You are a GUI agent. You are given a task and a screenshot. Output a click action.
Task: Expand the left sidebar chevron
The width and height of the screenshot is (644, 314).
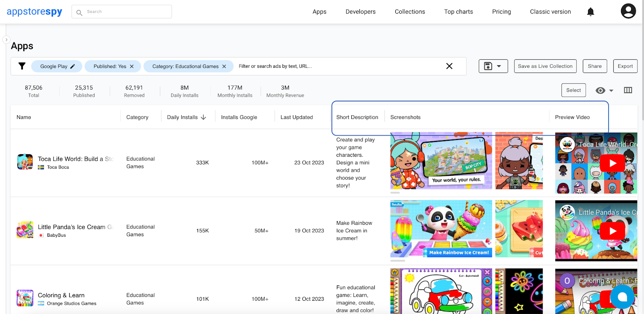click(x=6, y=40)
